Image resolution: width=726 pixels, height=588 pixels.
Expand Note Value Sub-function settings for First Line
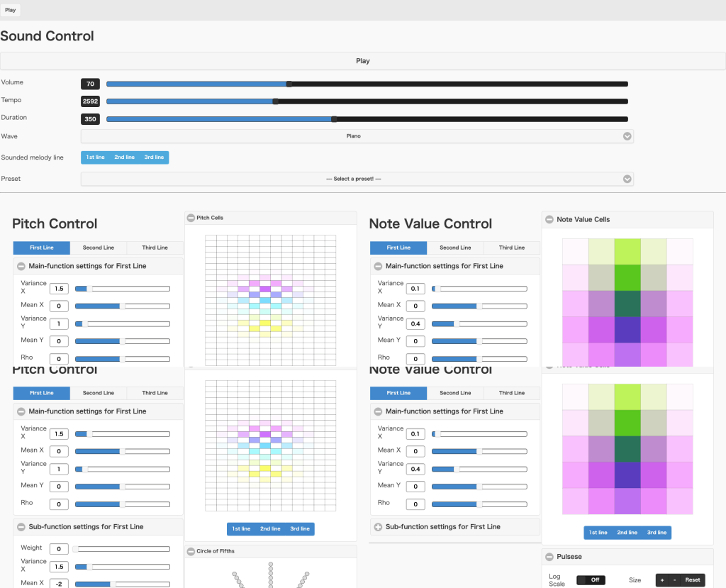(x=378, y=527)
